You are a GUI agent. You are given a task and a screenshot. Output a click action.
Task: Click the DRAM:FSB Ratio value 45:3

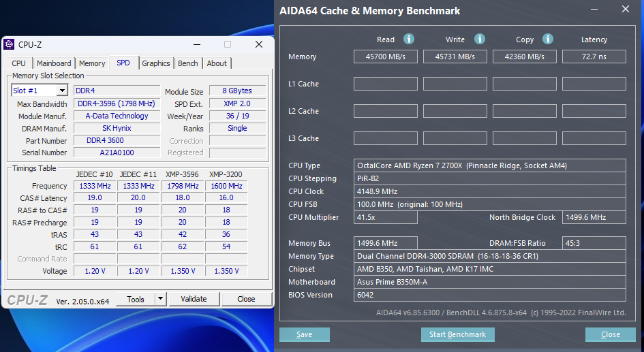tap(594, 243)
